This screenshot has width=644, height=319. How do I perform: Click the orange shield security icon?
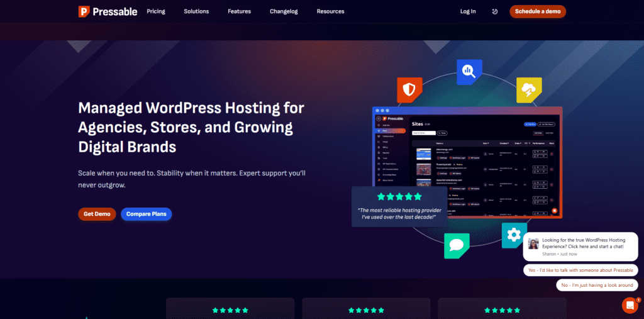[409, 90]
